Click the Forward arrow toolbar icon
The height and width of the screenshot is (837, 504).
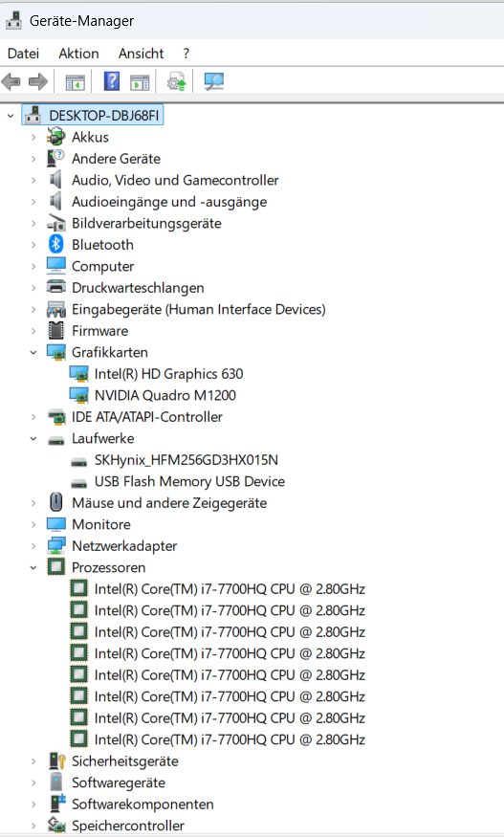[x=38, y=81]
